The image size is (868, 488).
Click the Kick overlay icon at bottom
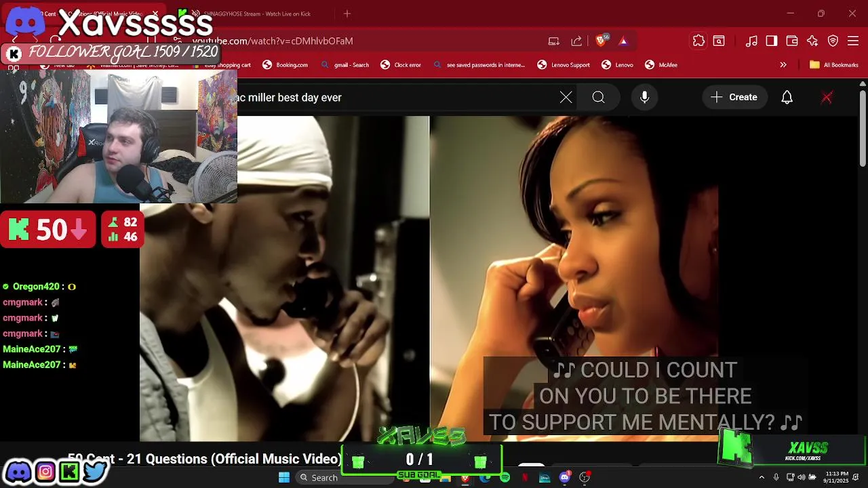69,471
